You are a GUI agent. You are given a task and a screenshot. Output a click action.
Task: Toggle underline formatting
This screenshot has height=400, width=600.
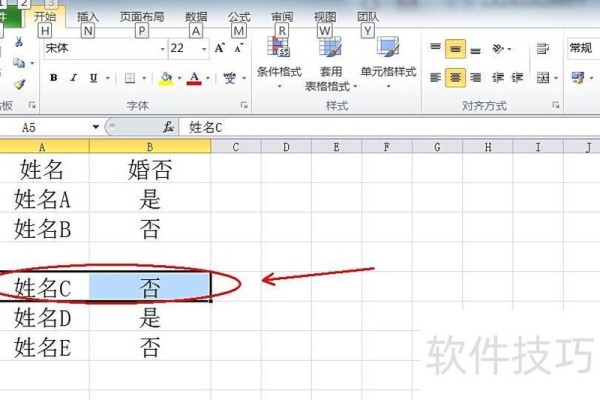[93, 78]
